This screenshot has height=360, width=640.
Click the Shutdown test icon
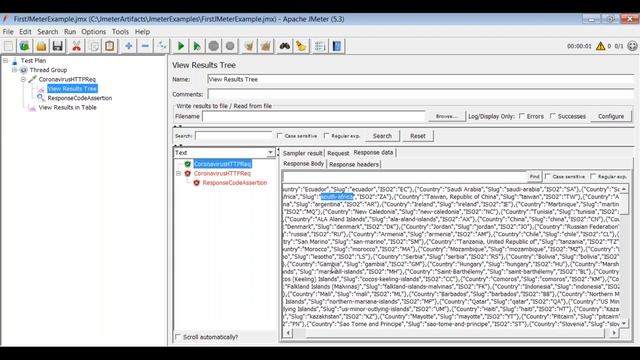(230, 46)
